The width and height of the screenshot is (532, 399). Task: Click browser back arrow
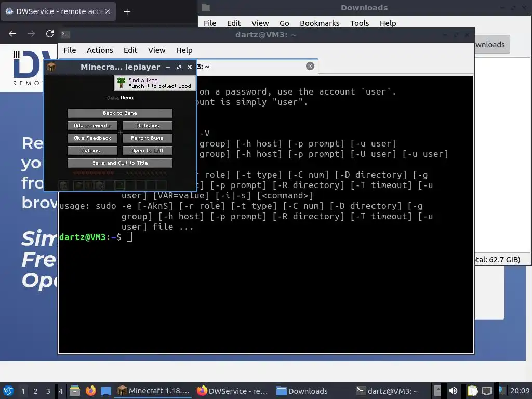click(x=12, y=34)
